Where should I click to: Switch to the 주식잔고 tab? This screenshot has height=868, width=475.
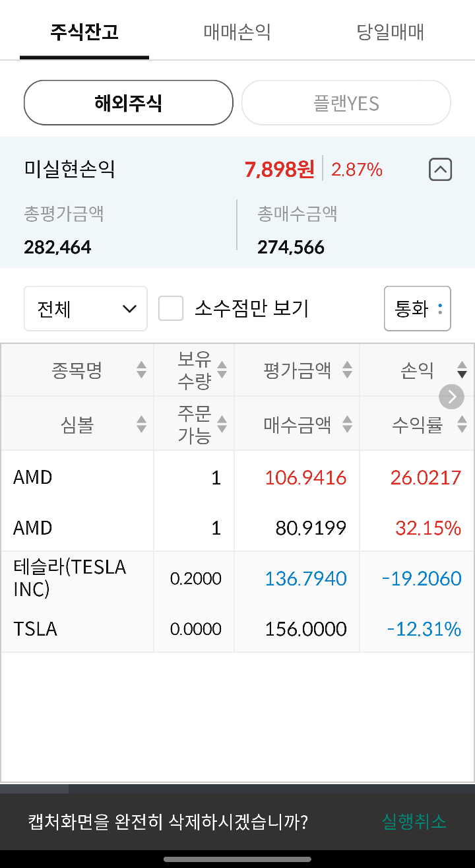[x=84, y=32]
